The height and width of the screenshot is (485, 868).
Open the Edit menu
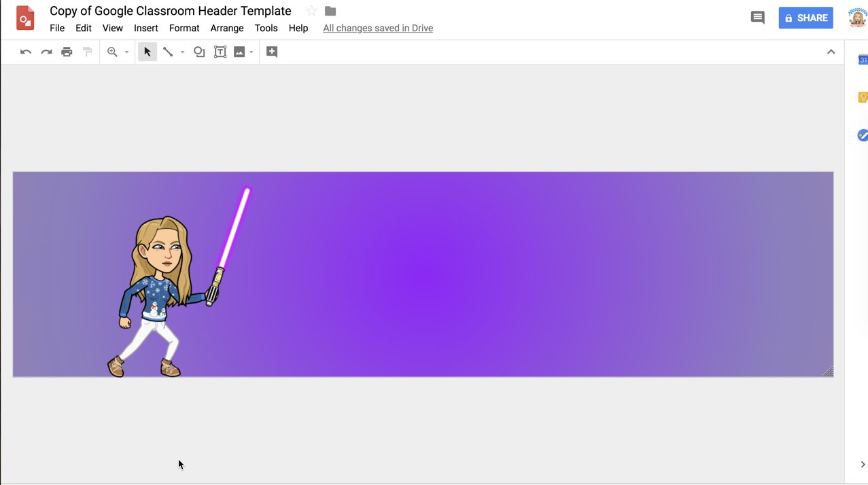pos(84,28)
